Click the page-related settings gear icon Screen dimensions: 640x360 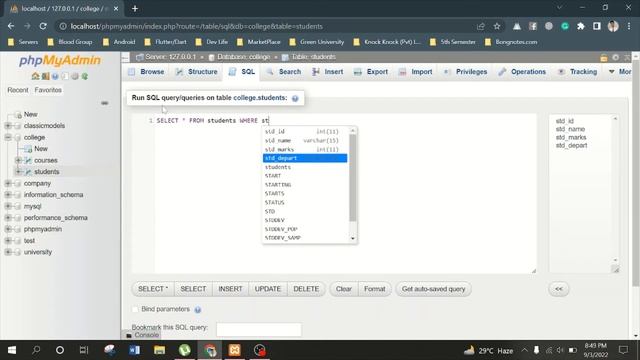(616, 58)
